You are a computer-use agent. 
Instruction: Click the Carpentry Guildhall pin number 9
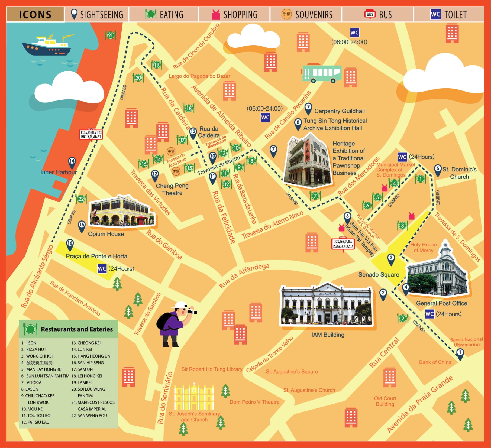308,108
